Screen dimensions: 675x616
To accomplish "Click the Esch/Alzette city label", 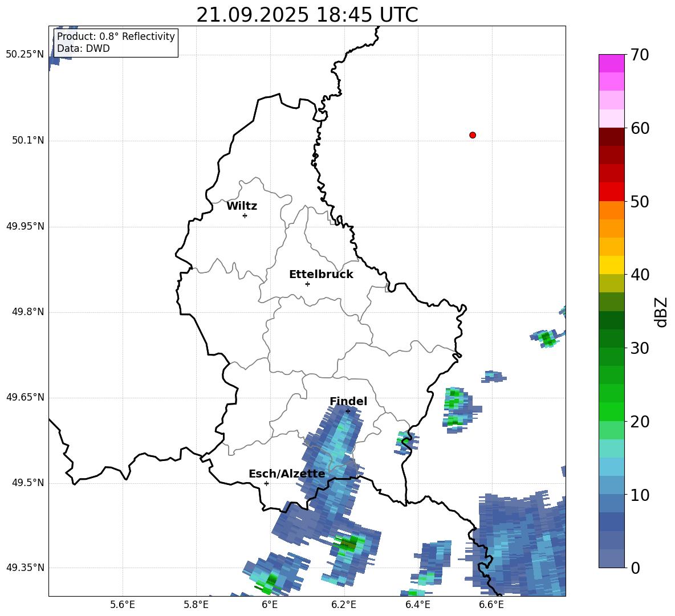I will (287, 474).
